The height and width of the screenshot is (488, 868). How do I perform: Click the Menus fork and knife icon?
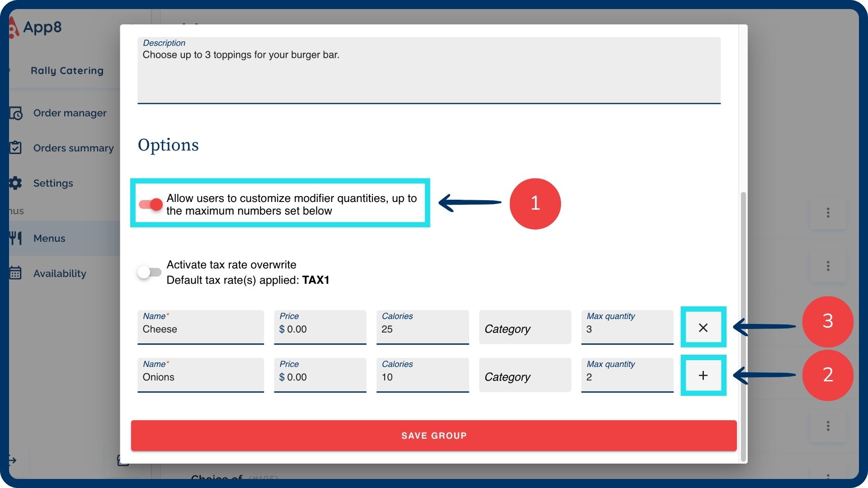[16, 238]
